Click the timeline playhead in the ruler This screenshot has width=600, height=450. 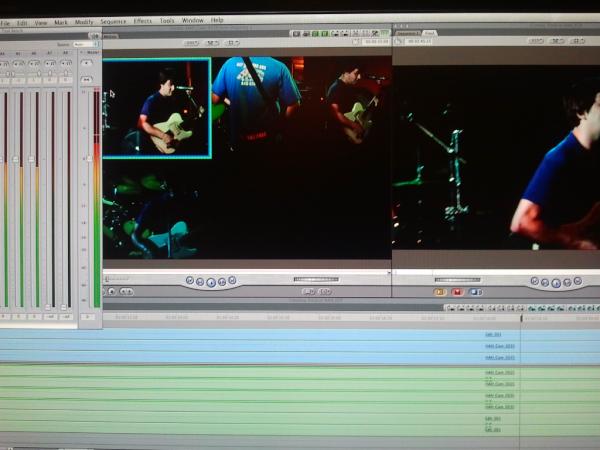click(x=521, y=318)
